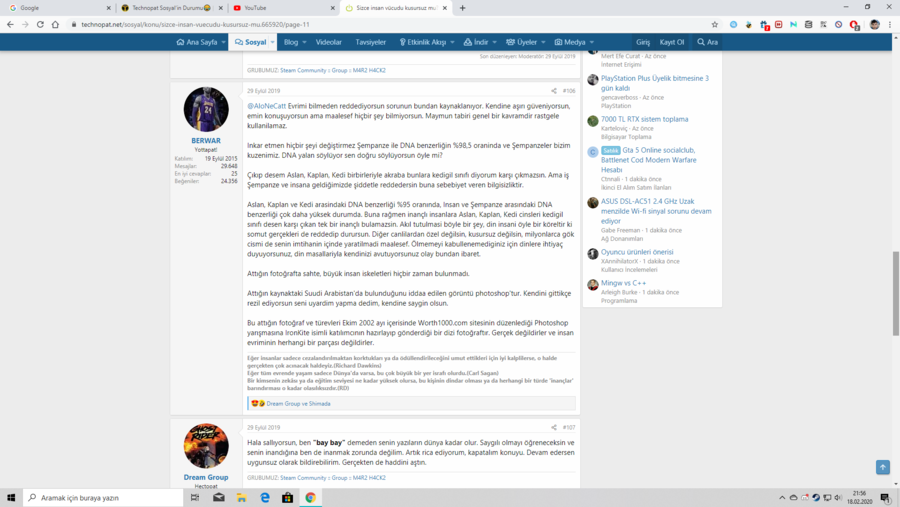Open the Tavsiyeler navigation item
This screenshot has height=507, width=900.
[x=370, y=42]
